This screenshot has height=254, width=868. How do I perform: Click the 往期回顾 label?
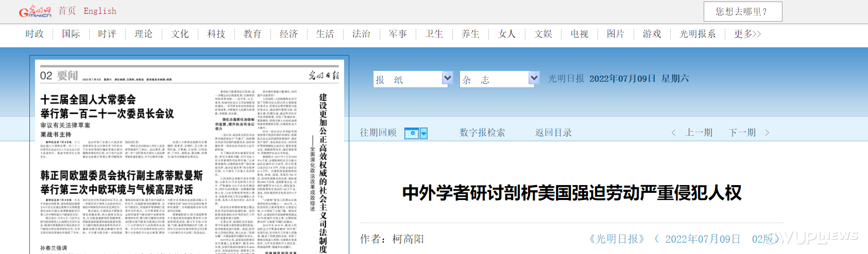pos(378,133)
